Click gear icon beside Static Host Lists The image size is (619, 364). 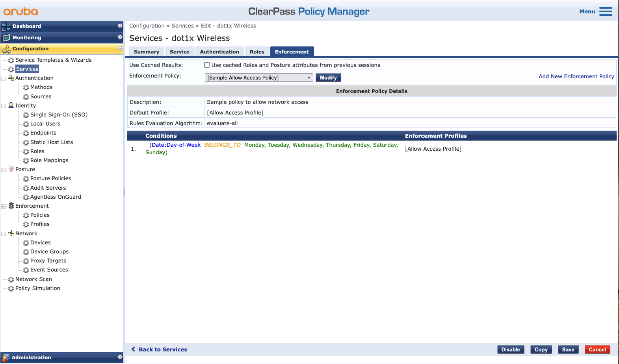coord(26,142)
